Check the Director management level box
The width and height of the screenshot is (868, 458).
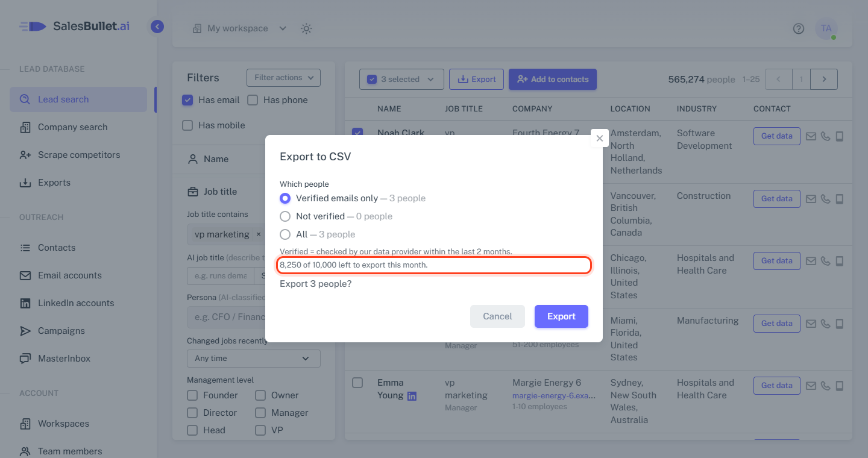coord(192,413)
